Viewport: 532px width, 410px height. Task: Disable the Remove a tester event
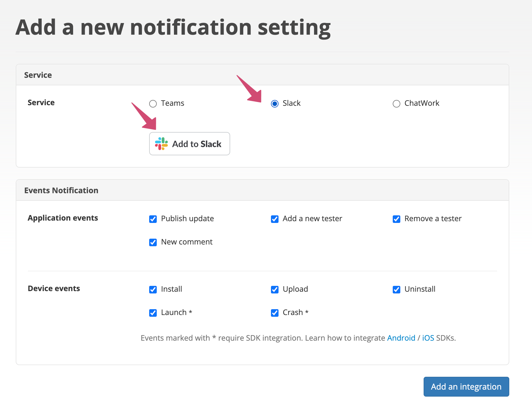point(396,219)
